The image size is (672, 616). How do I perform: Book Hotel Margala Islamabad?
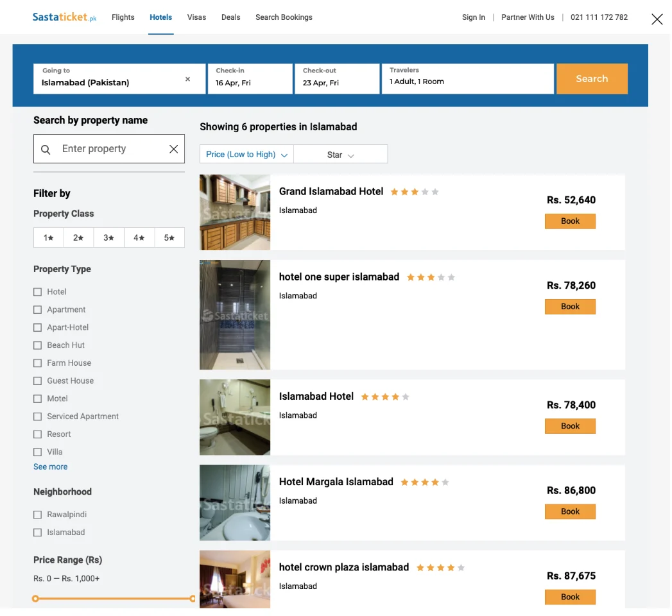pos(570,511)
